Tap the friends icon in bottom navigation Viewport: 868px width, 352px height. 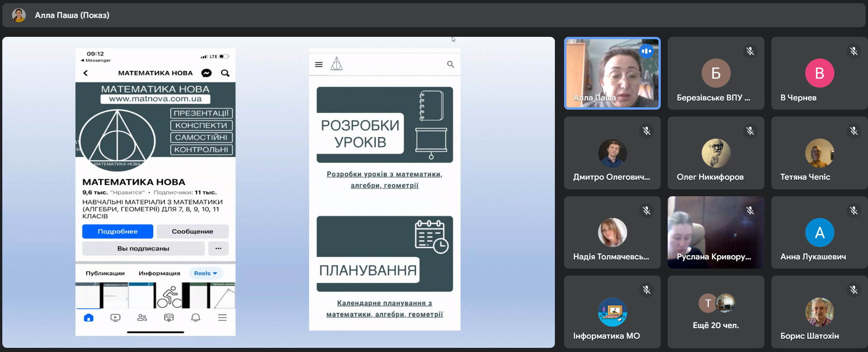pyautogui.click(x=142, y=317)
